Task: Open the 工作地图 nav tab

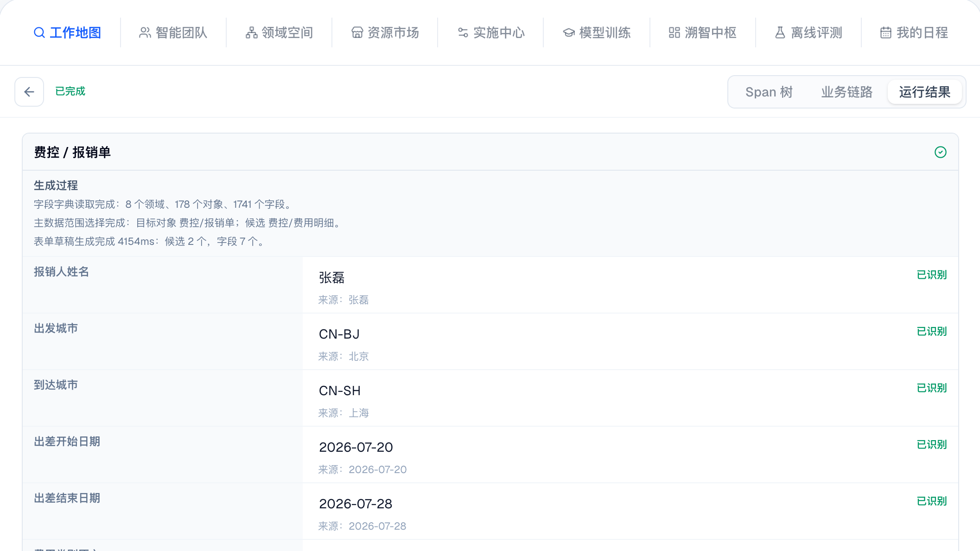Action: [68, 32]
